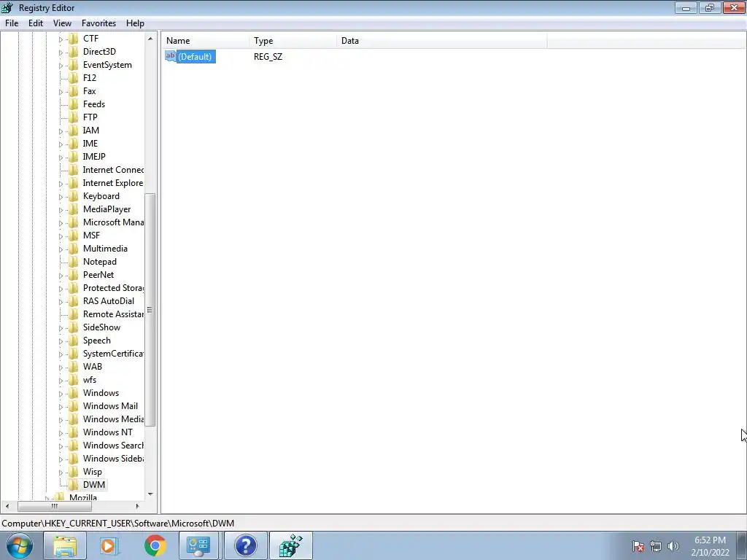Screen dimensions: 747x560
Task: Expand the CTF registry key
Action: [61, 39]
